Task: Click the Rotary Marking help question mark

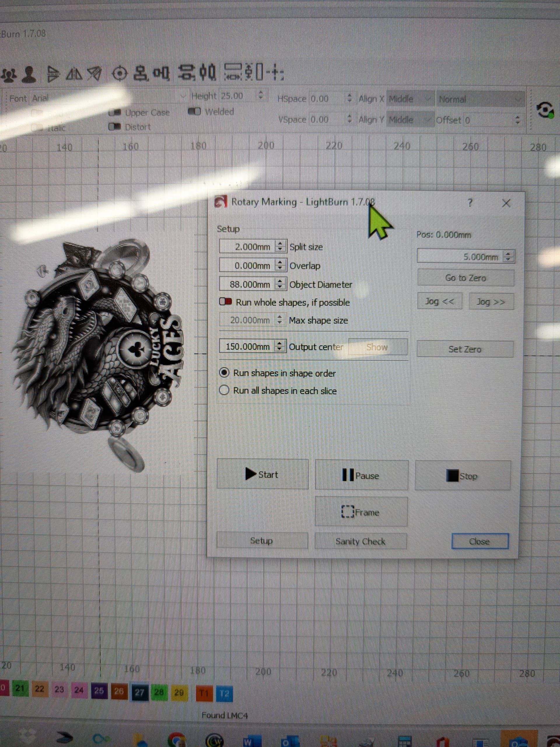Action: coord(470,203)
